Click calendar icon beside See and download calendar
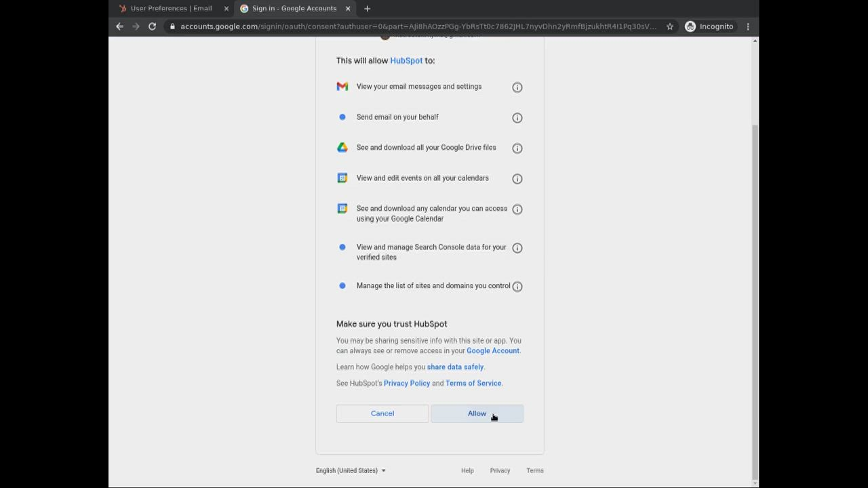The width and height of the screenshot is (868, 488). click(342, 208)
